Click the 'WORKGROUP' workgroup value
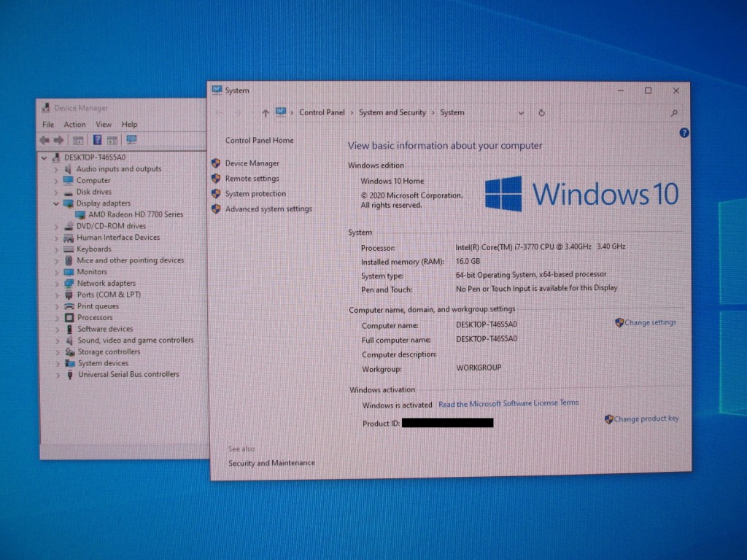Screen dimensions: 747x560 click(x=479, y=368)
